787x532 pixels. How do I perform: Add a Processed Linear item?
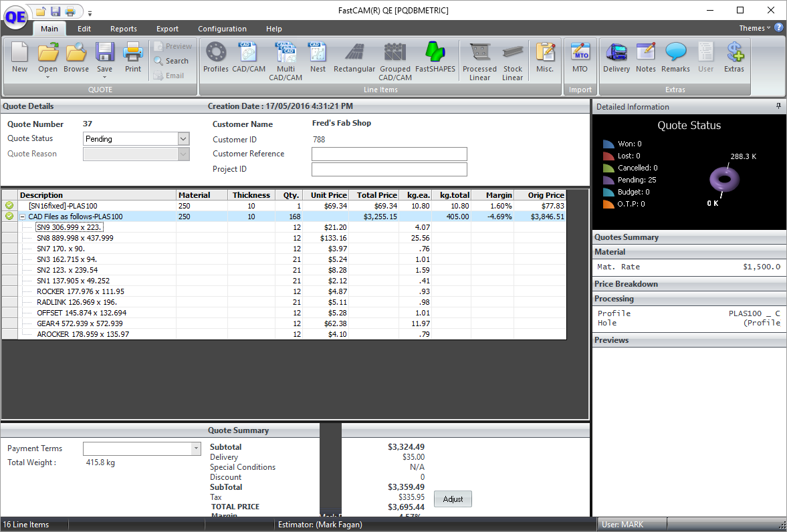479,61
